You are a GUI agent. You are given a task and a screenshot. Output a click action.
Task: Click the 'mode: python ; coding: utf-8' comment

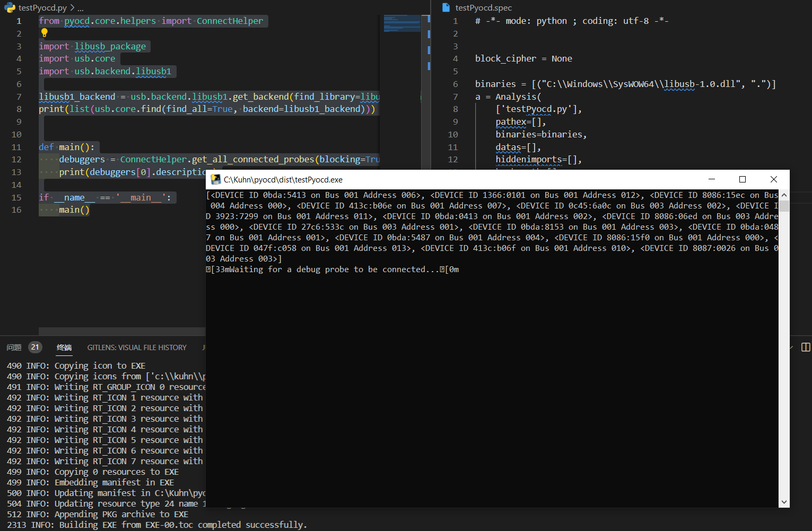tap(577, 21)
